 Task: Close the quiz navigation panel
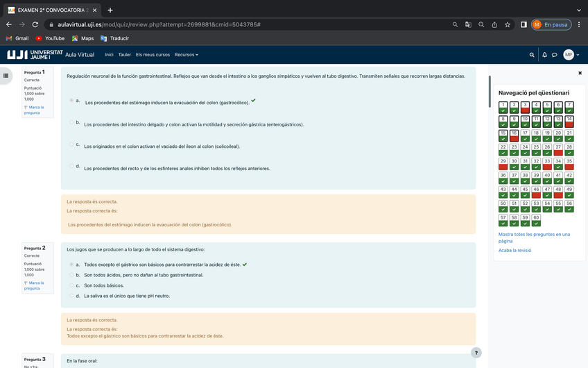(580, 73)
